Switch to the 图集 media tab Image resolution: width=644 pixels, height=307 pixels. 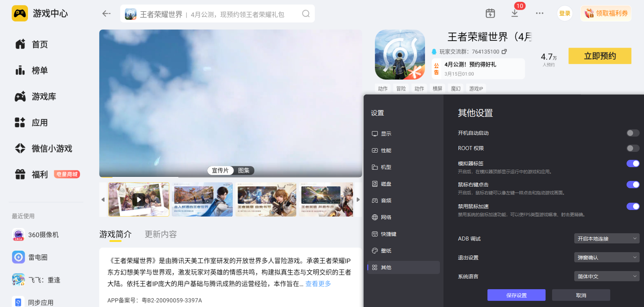tap(244, 170)
